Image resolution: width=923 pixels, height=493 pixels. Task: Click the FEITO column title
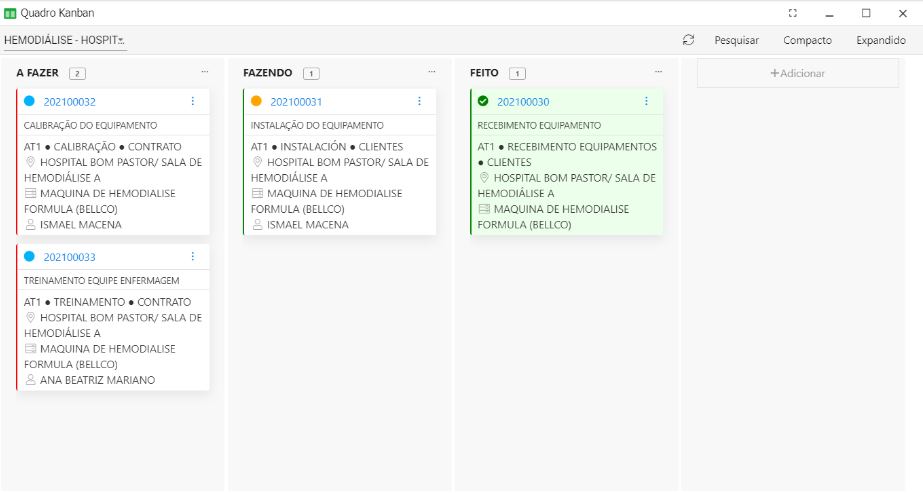tap(484, 73)
